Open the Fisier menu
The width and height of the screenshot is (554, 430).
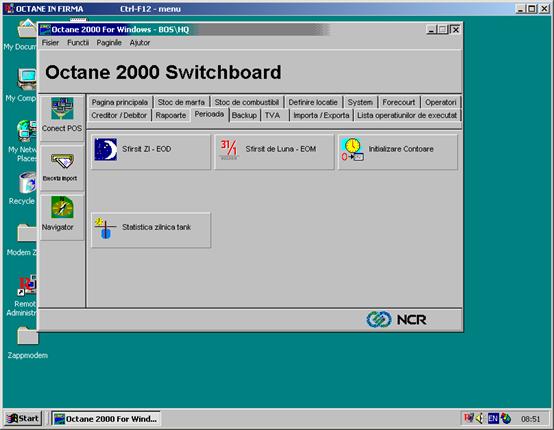click(x=50, y=43)
